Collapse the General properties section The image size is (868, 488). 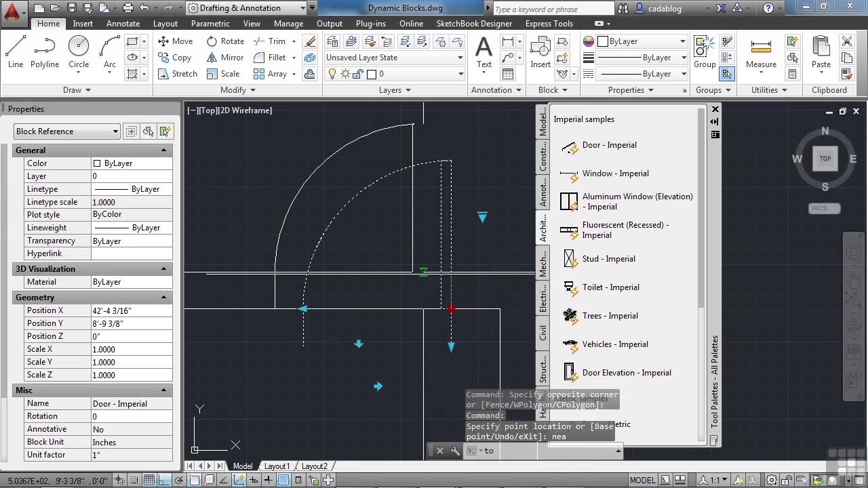tap(163, 150)
